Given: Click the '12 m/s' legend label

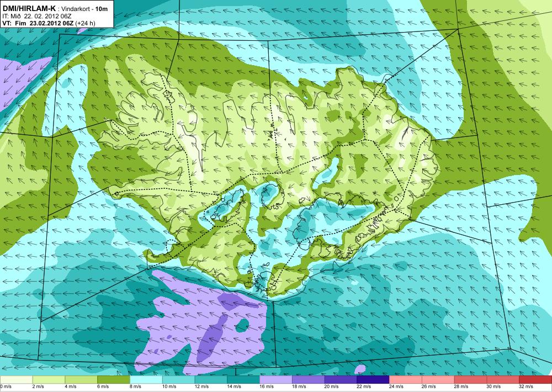Looking at the screenshot, I should tap(201, 386).
